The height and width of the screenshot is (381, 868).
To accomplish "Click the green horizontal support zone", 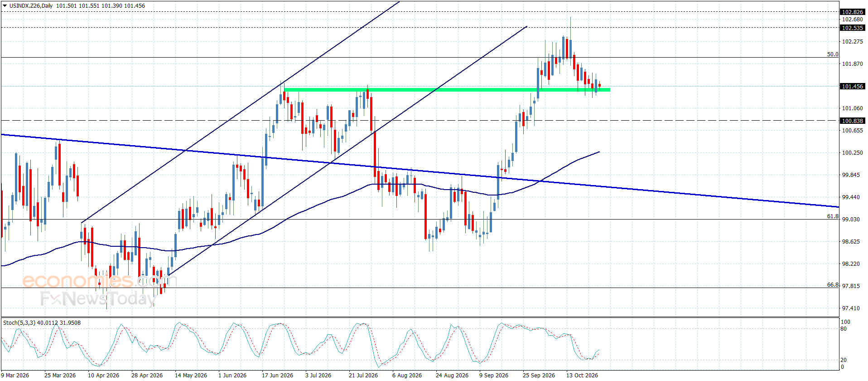I will pos(447,90).
